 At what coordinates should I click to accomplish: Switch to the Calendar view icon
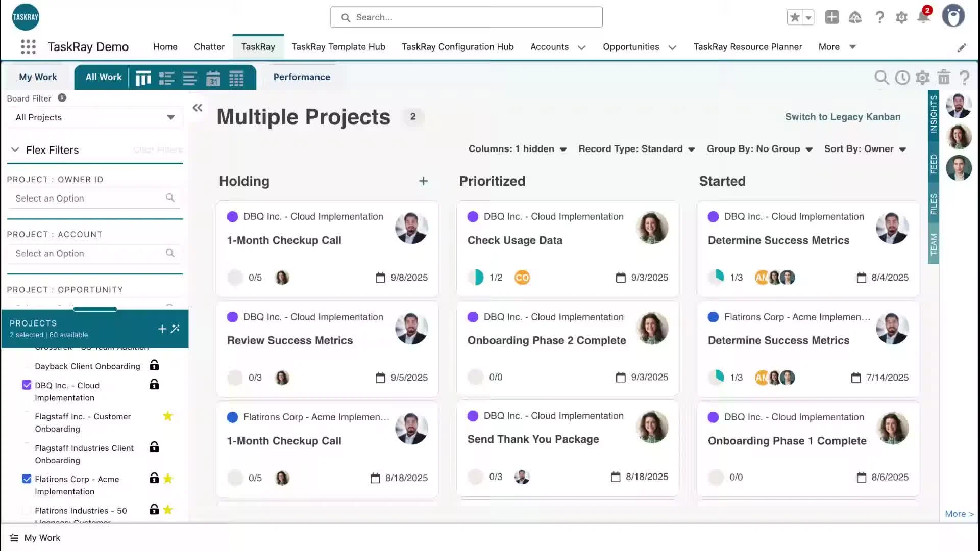(213, 78)
